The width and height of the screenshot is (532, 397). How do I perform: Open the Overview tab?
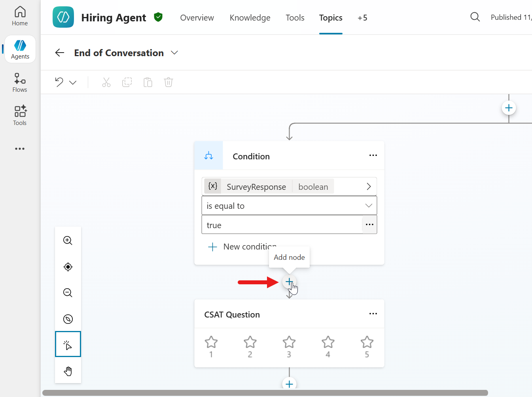[197, 18]
